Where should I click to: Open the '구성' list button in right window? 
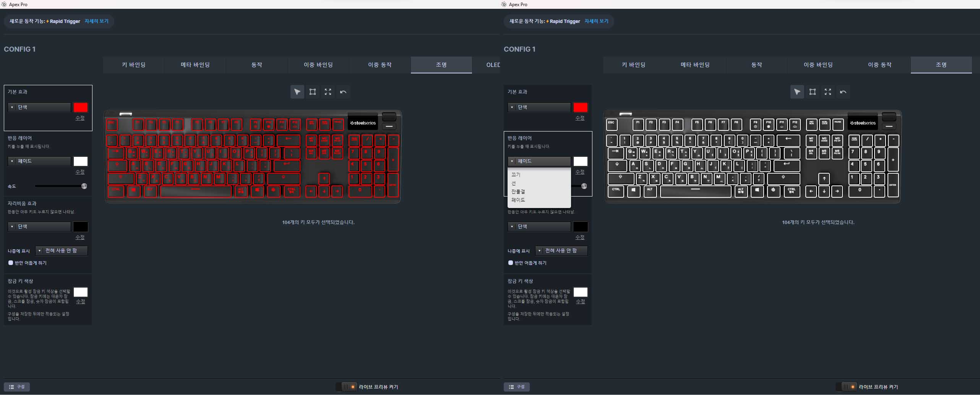(x=517, y=387)
